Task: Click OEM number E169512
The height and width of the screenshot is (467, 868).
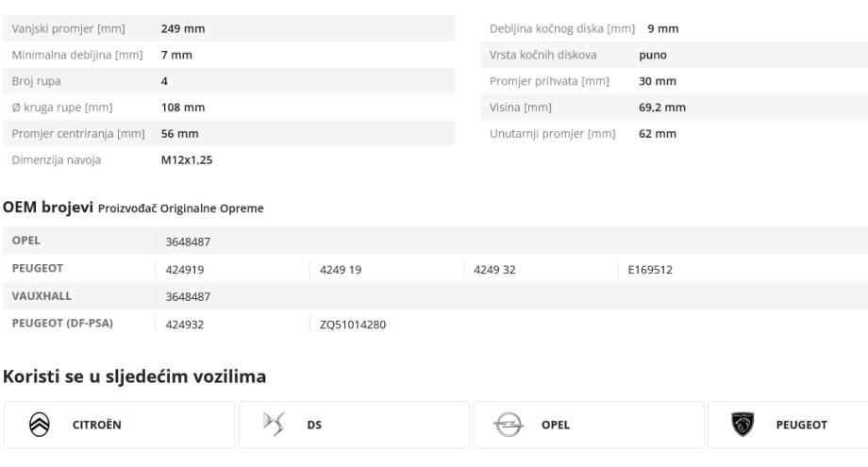Action: click(x=649, y=269)
